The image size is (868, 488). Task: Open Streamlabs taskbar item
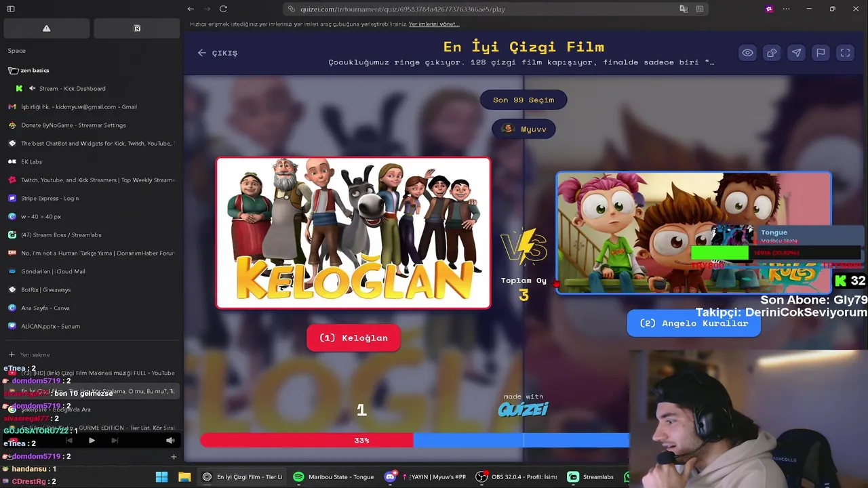pyautogui.click(x=591, y=477)
